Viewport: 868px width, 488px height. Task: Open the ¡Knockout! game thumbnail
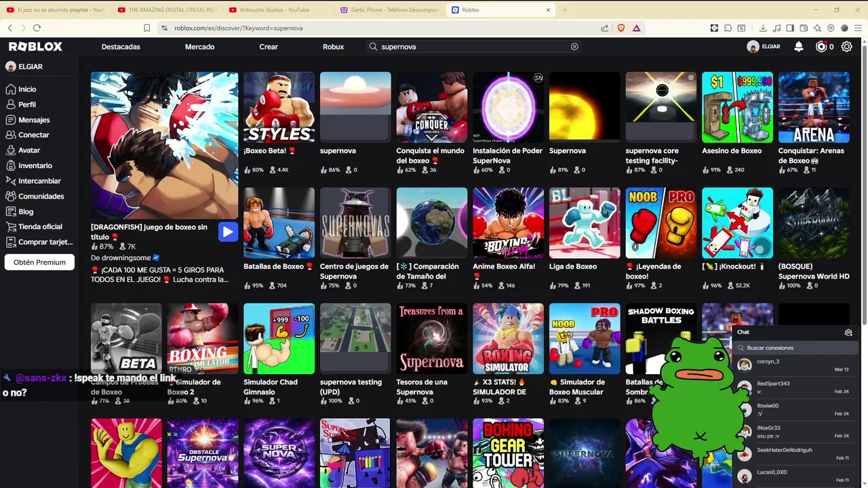click(x=737, y=223)
